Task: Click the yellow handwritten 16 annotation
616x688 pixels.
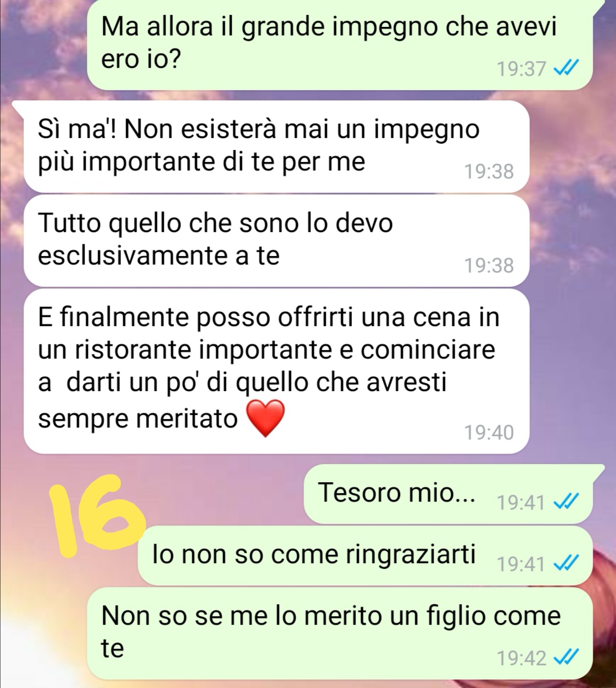Action: [97, 514]
